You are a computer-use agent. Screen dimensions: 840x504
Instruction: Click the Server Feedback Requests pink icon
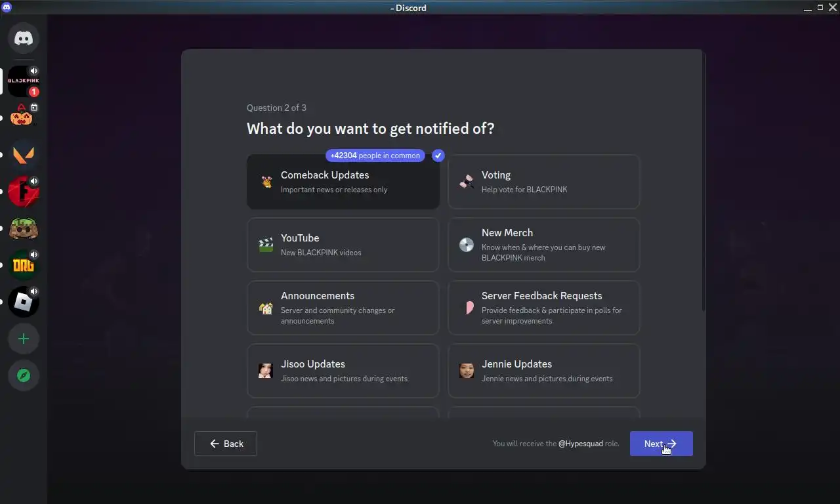tap(469, 308)
